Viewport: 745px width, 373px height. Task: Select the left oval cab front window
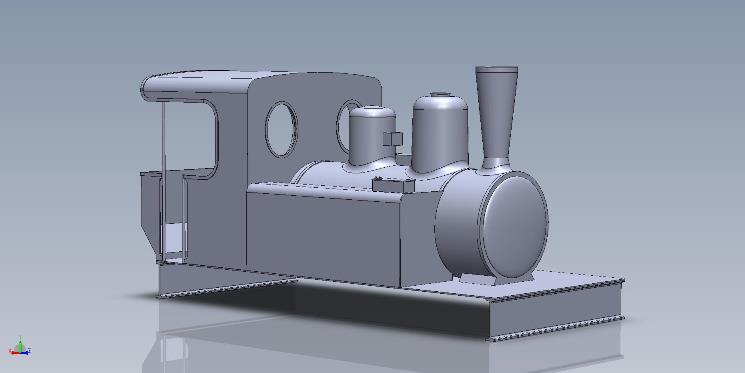pos(281,129)
